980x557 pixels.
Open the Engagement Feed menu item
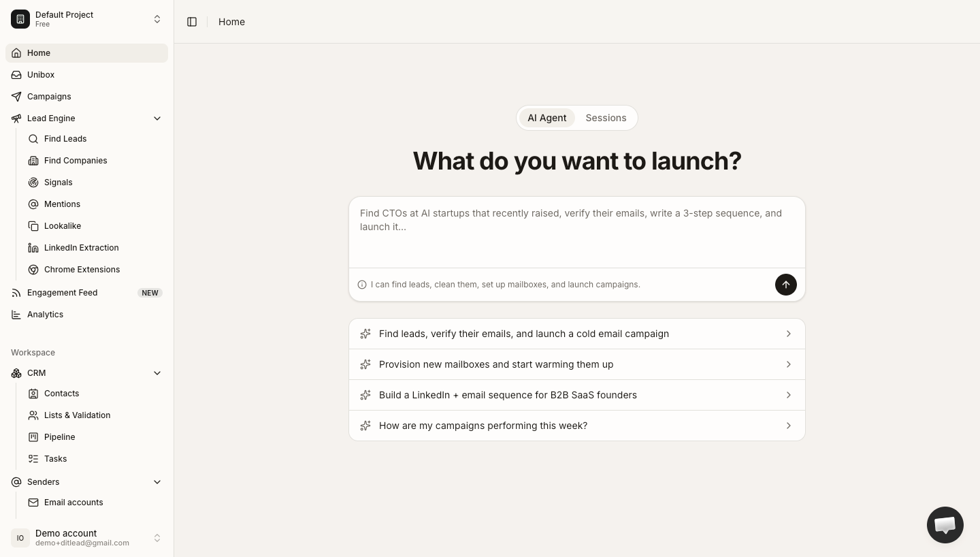click(86, 293)
